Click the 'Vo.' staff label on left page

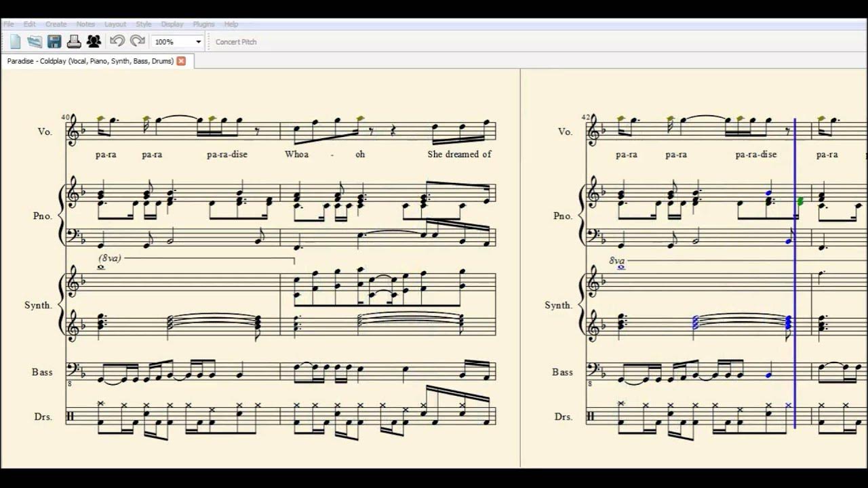(x=45, y=131)
